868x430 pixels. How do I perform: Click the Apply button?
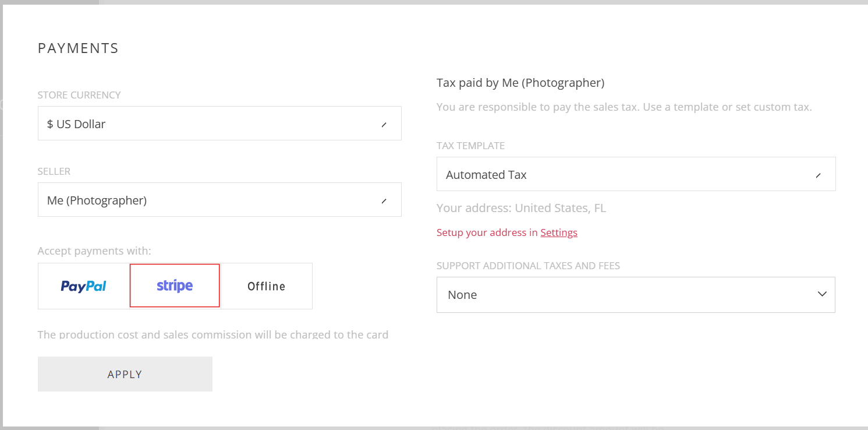pyautogui.click(x=125, y=374)
